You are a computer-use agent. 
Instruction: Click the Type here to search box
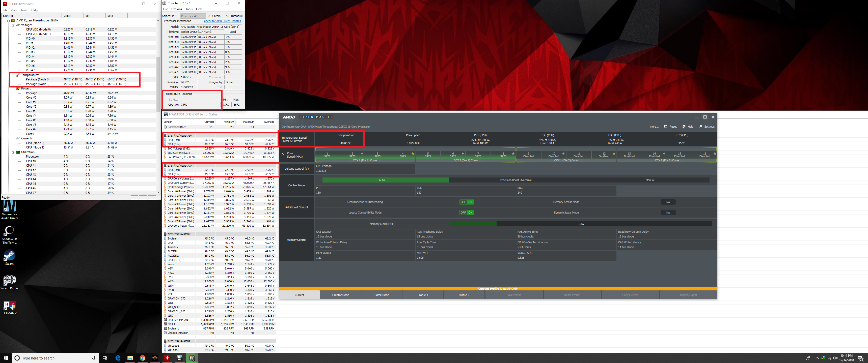pyautogui.click(x=56, y=358)
